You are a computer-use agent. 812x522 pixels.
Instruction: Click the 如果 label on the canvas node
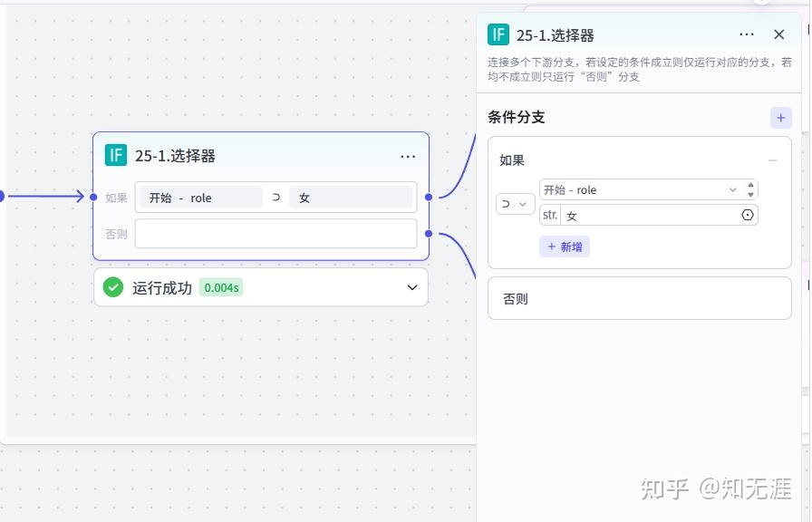click(x=116, y=198)
